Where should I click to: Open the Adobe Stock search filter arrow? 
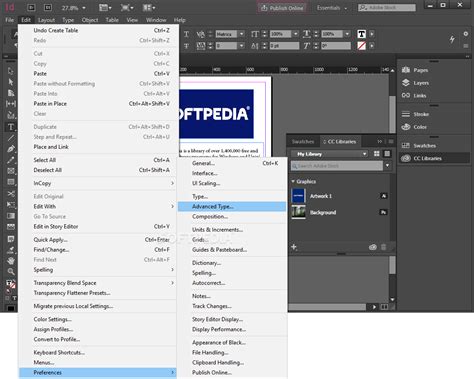click(x=387, y=165)
